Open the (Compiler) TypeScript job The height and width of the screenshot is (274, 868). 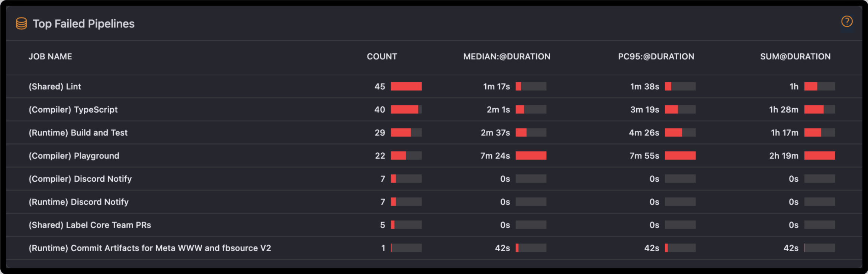73,109
